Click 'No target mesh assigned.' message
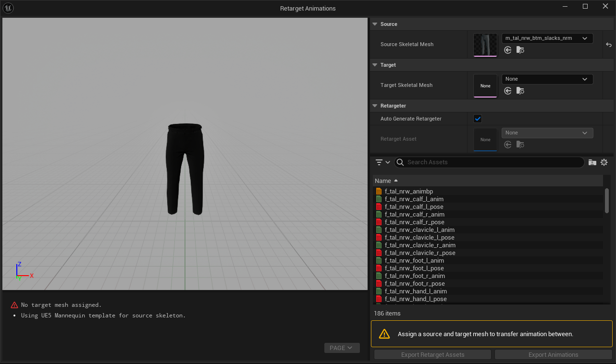The height and width of the screenshot is (364, 616). coord(62,305)
